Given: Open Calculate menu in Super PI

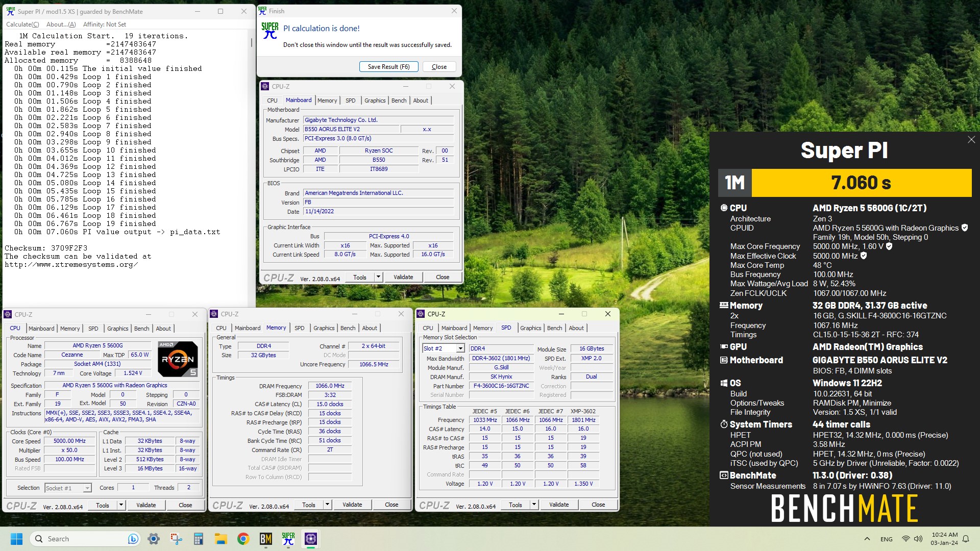Looking at the screenshot, I should (x=22, y=24).
